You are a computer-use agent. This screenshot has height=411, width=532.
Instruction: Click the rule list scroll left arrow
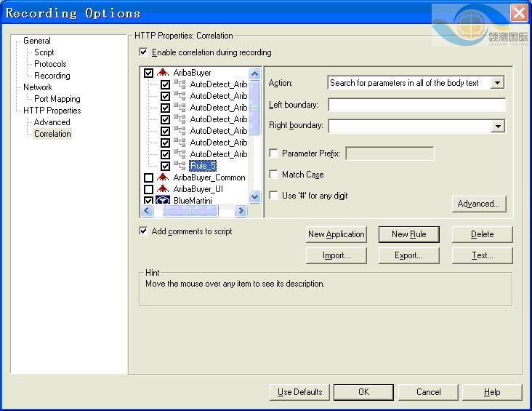click(x=147, y=211)
